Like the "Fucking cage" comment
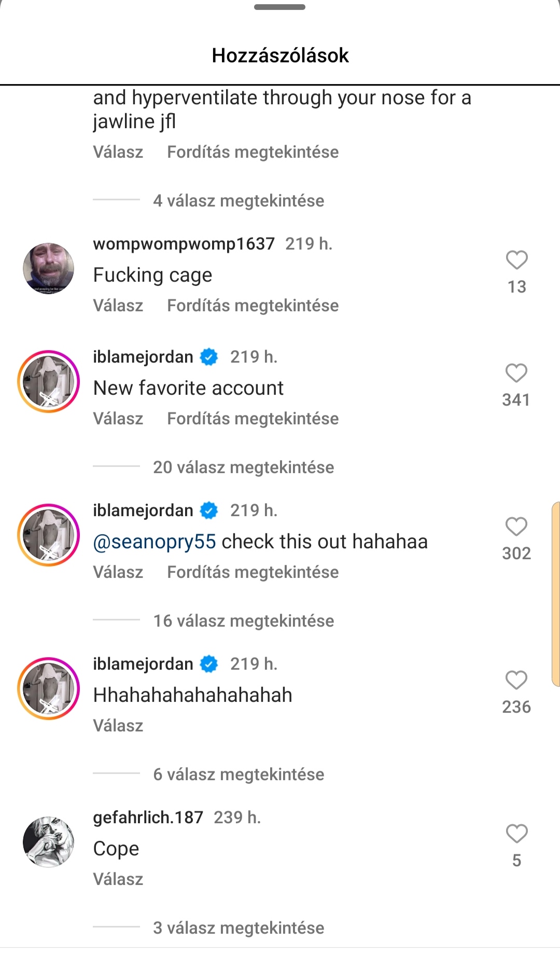The height and width of the screenshot is (957, 560). (x=516, y=260)
